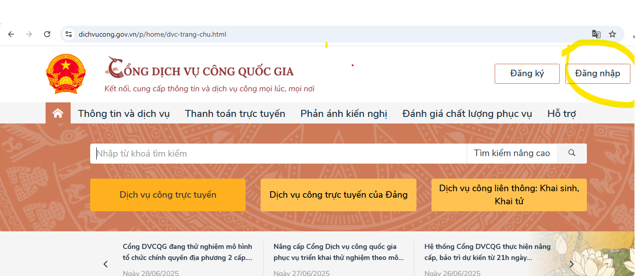Image resolution: width=644 pixels, height=276 pixels.
Task: Click the translate page icon
Action: [596, 34]
